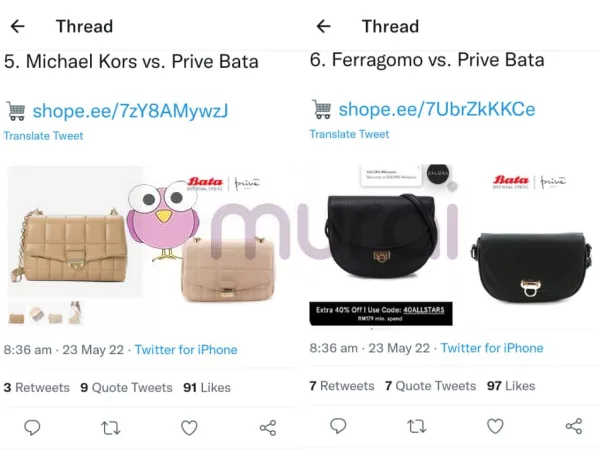Retweet the Michael Kors vs. Prive Bata tweet
600x450 pixels.
click(x=111, y=428)
